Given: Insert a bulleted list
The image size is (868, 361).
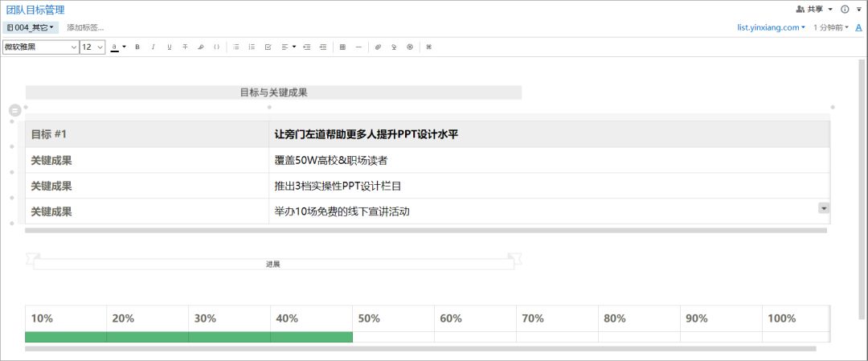Looking at the screenshot, I should point(235,47).
